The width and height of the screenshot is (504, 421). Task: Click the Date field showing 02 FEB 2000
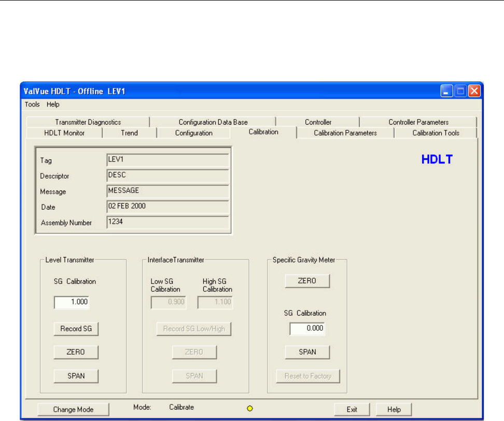coord(167,207)
